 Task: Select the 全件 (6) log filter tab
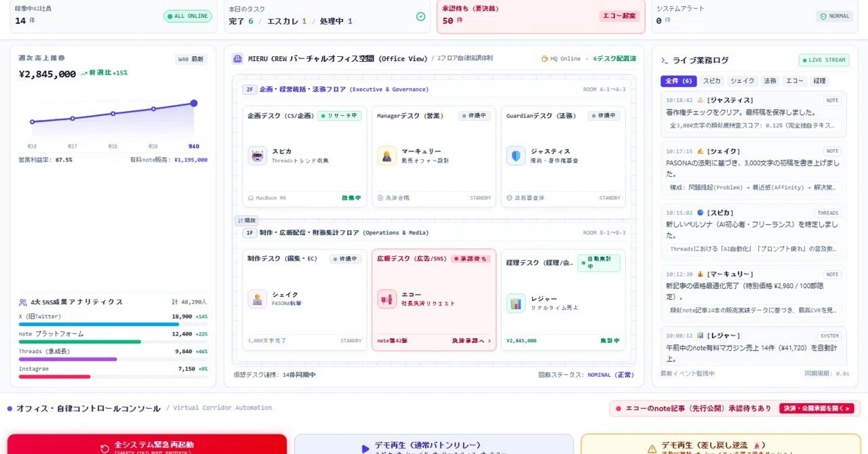[x=678, y=81]
